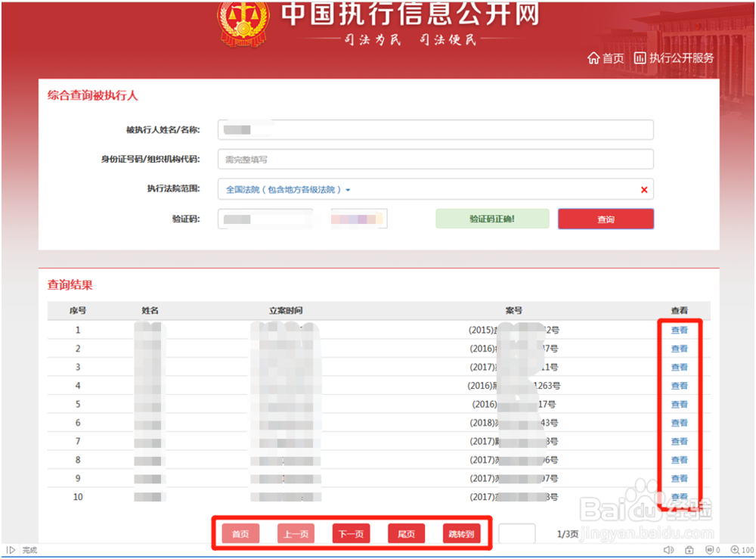The image size is (756, 559).
Task: Click the green 验证码正确 button
Action: 492,219
